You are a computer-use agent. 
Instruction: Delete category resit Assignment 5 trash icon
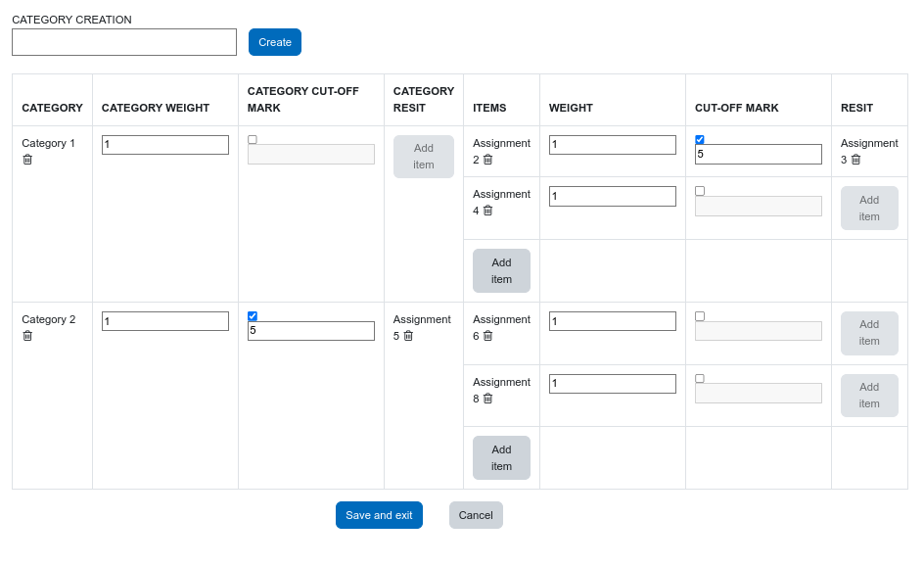click(408, 336)
